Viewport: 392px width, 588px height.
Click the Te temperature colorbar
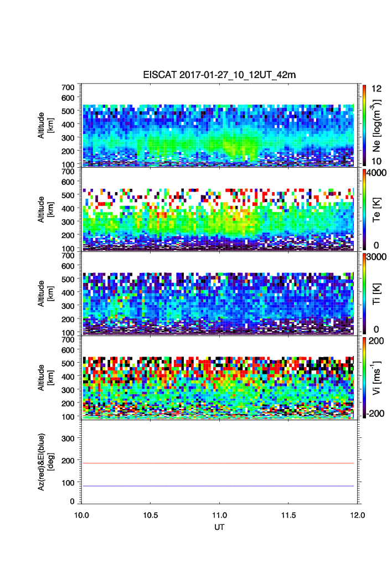(364, 209)
